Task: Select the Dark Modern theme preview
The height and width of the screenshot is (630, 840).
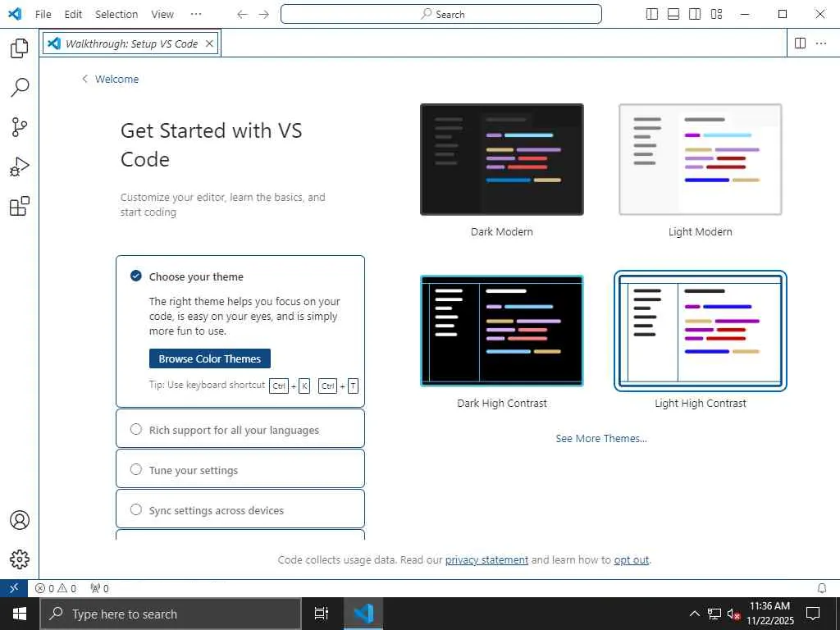Action: (502, 160)
